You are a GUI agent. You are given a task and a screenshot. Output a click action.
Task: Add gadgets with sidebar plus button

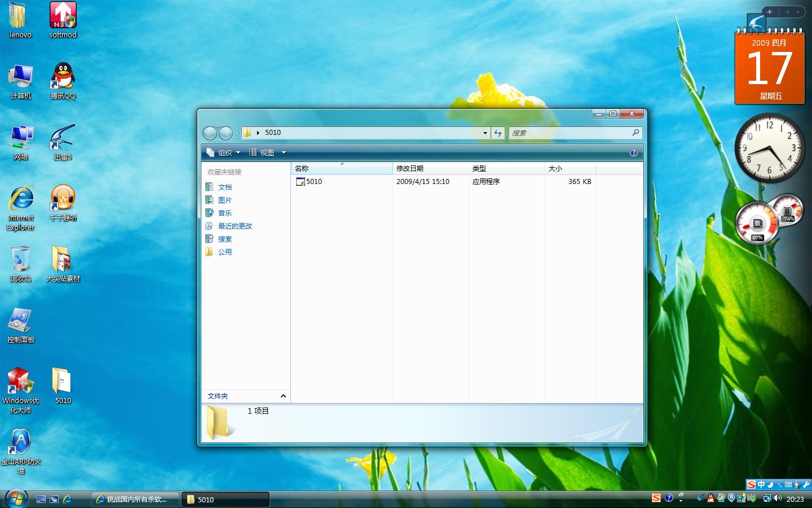coord(770,12)
